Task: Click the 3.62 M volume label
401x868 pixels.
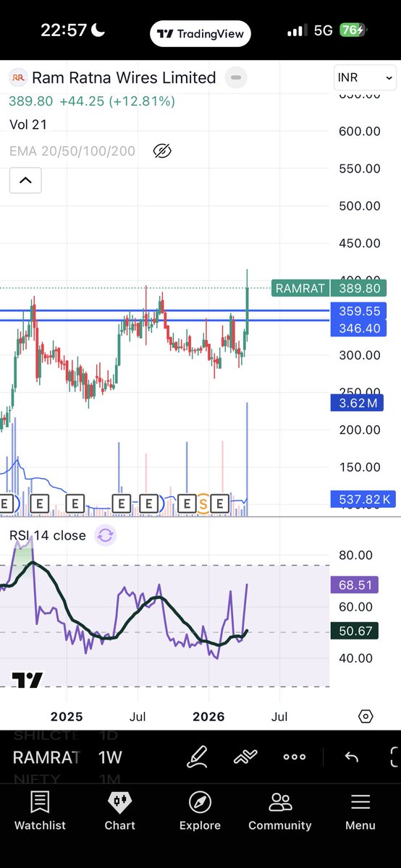Action: pos(358,403)
